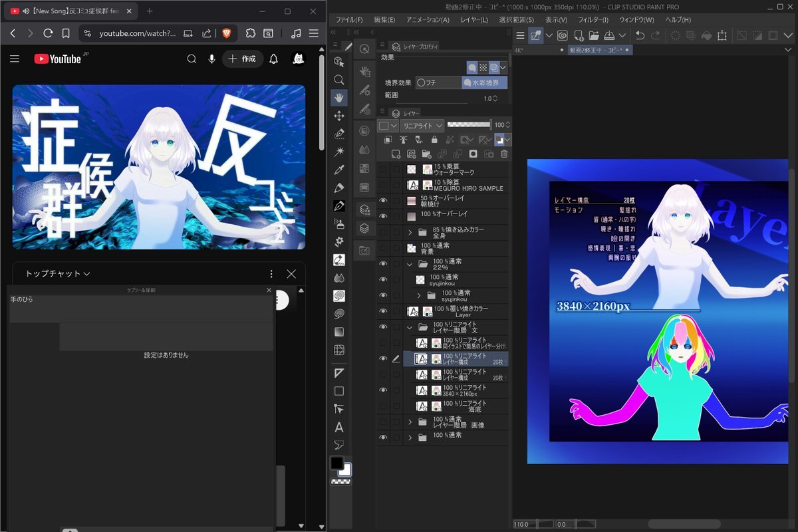
Task: Close the サブツール詳細 window
Action: point(269,290)
